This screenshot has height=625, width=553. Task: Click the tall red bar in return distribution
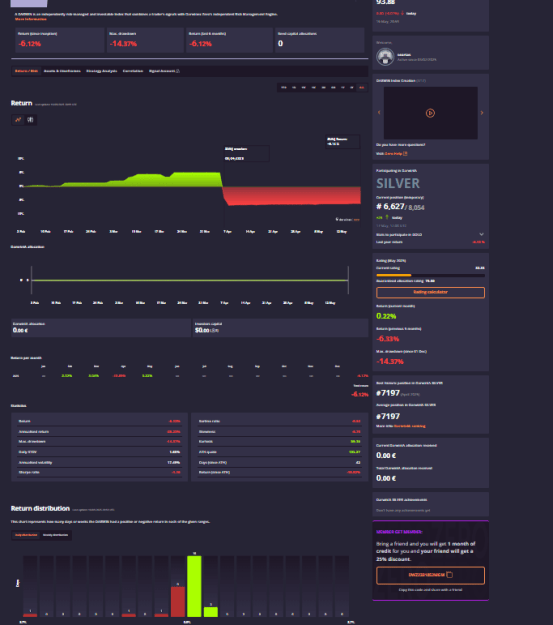pos(178,602)
